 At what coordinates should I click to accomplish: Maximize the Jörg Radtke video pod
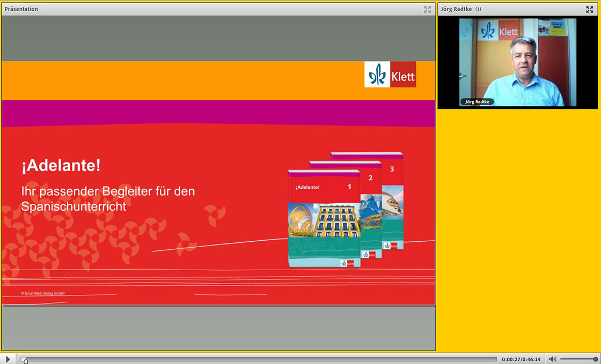pos(590,9)
